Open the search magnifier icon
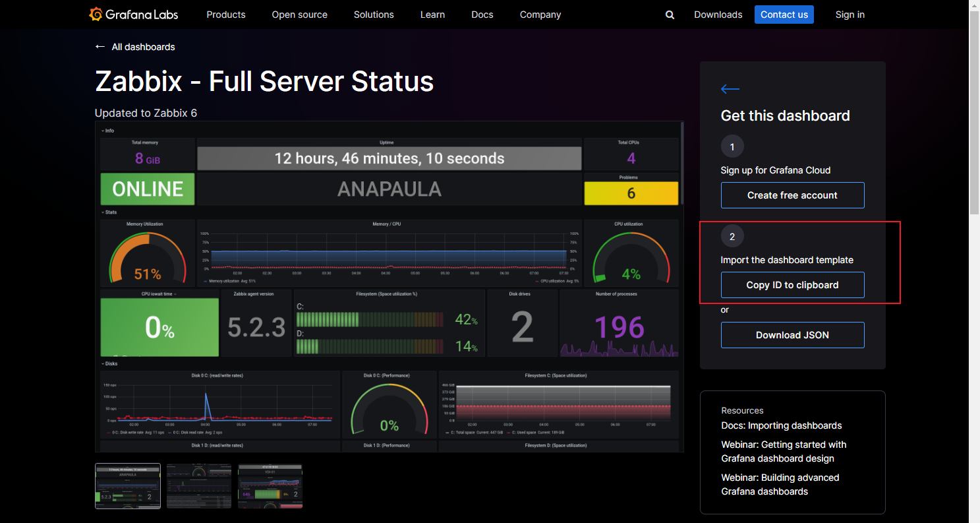The image size is (980, 523). [x=670, y=15]
